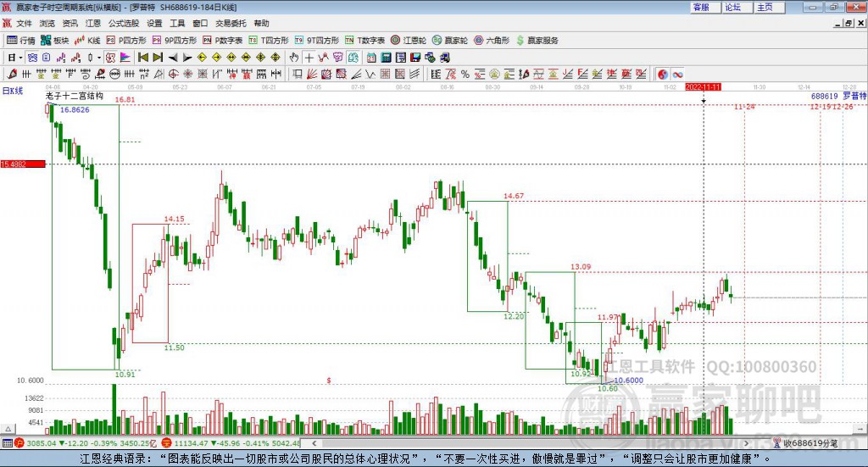
Task: Click the 16.8626 price annotation
Action: pos(75,109)
